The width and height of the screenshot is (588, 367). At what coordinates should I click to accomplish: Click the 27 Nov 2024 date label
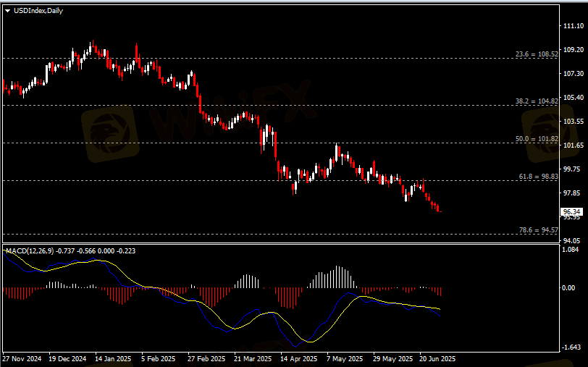[x=22, y=359]
